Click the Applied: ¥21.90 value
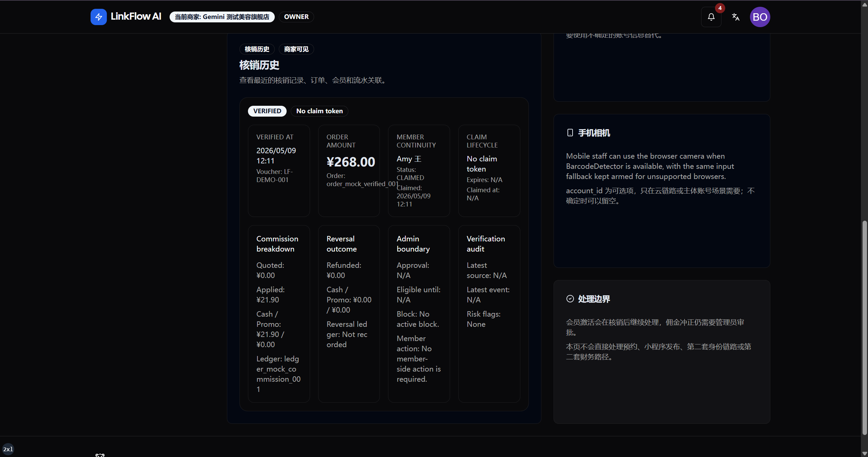868x457 pixels. (x=270, y=295)
